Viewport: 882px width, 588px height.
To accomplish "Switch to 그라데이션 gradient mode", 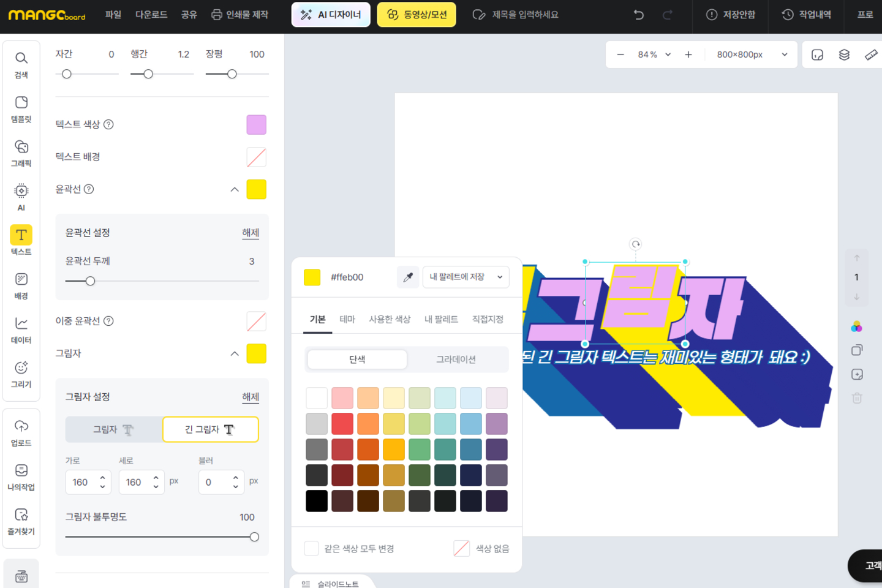I will tap(456, 360).
